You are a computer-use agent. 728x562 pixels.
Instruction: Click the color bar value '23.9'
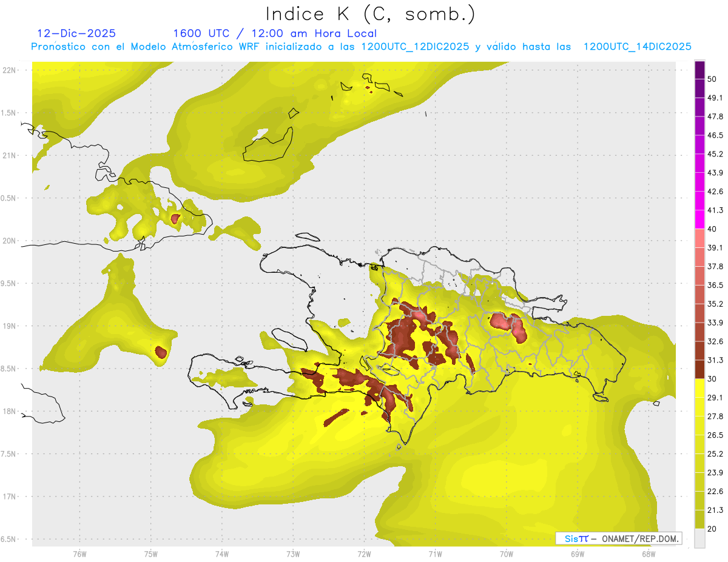click(x=715, y=473)
